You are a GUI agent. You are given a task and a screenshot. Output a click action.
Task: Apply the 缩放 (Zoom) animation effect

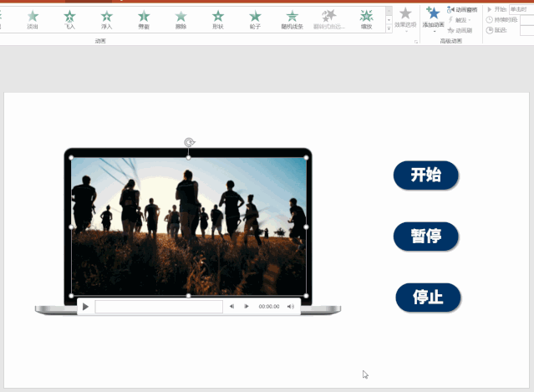click(366, 20)
